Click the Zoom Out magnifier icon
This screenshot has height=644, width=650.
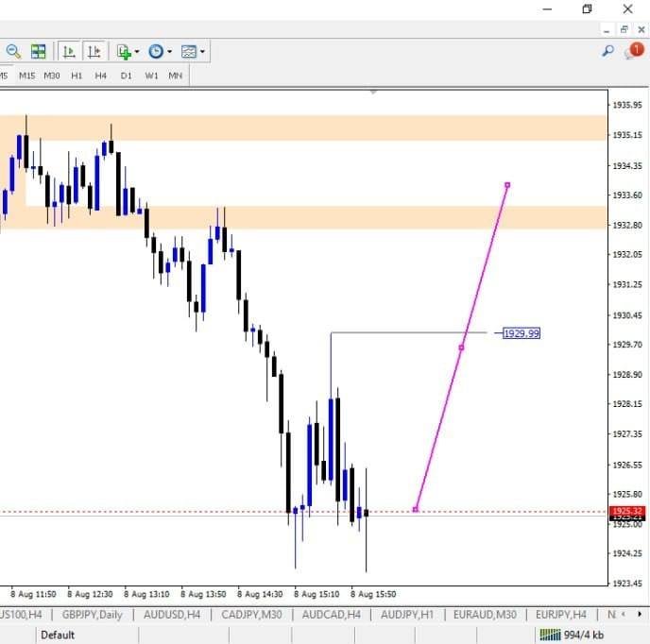[13, 51]
